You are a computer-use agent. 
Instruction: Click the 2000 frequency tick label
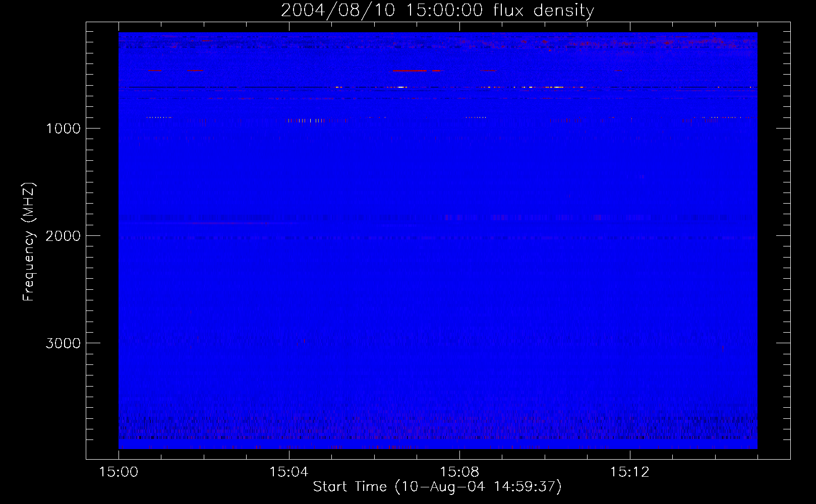(x=63, y=236)
